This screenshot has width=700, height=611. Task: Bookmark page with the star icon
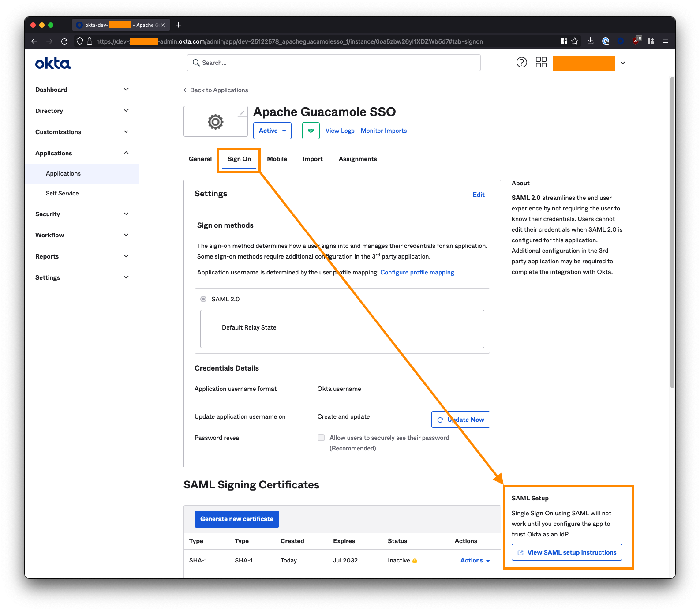[x=575, y=41]
